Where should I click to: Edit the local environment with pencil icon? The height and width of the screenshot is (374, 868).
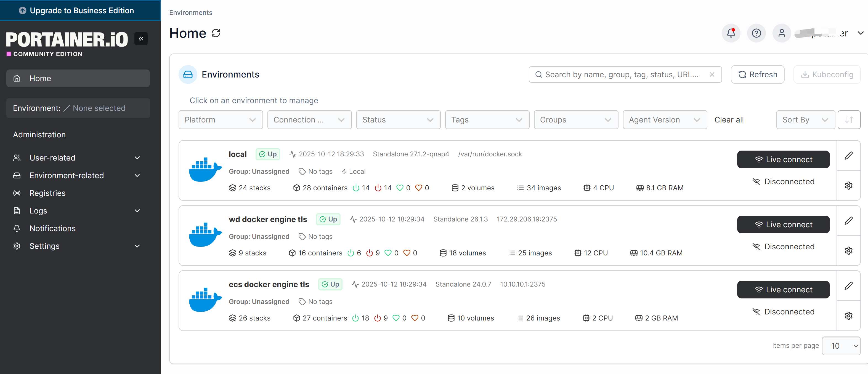coord(848,156)
